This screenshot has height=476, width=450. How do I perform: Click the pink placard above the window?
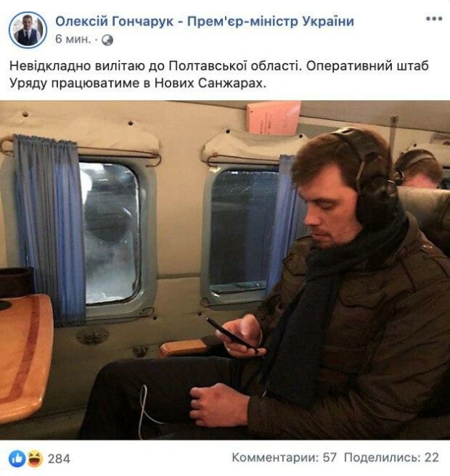point(274,118)
